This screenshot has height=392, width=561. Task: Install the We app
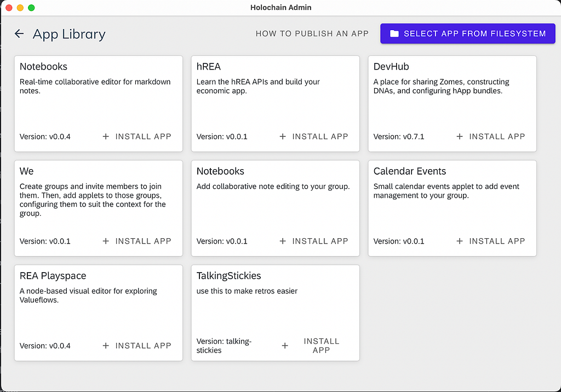pos(137,241)
